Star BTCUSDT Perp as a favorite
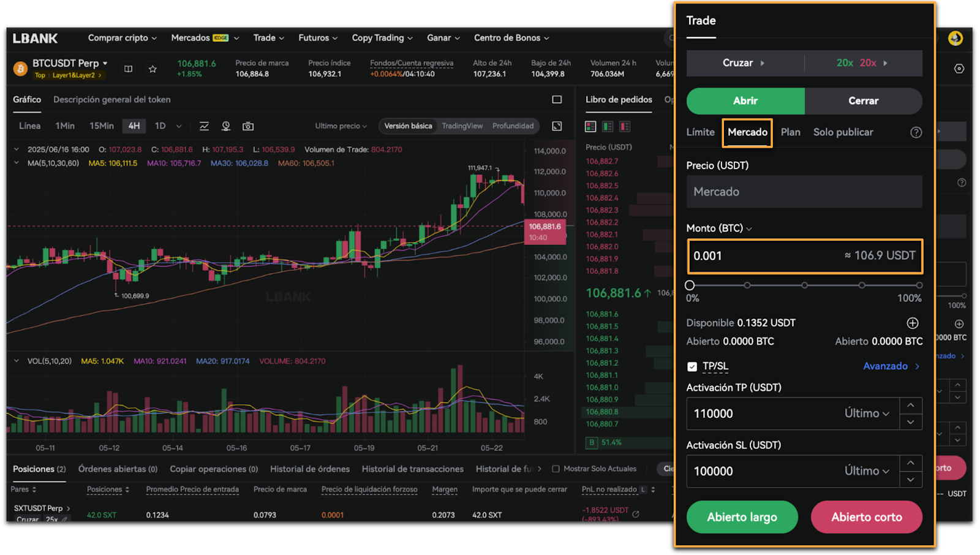Screen dimensions: 980x555 153,69
